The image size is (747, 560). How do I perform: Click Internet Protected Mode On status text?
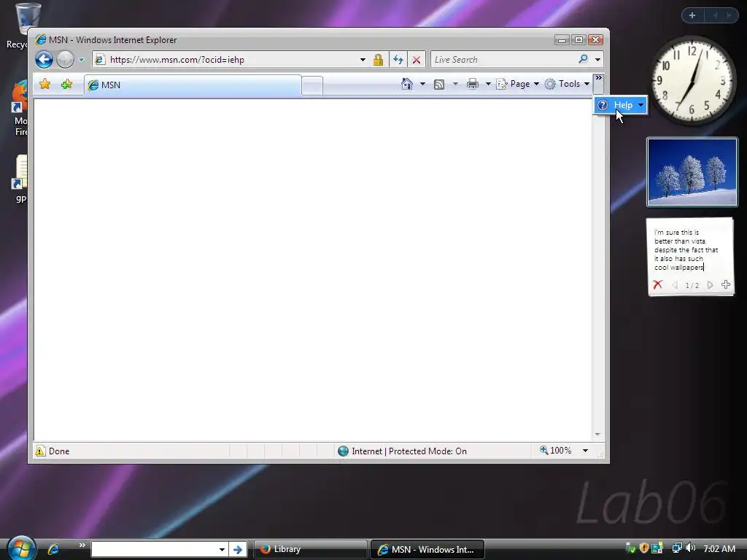click(409, 451)
